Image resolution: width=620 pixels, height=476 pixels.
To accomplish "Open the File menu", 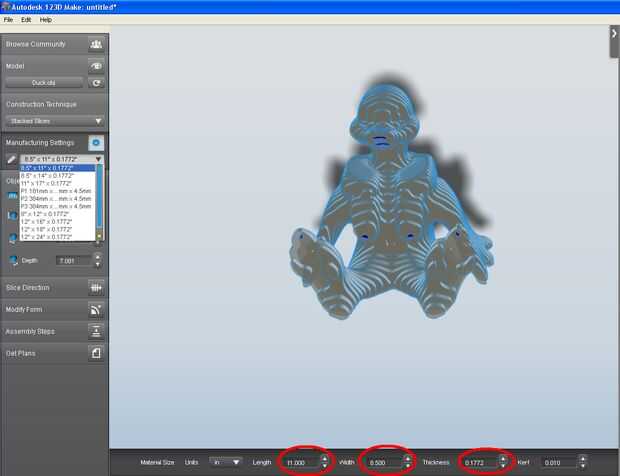I will (8, 20).
